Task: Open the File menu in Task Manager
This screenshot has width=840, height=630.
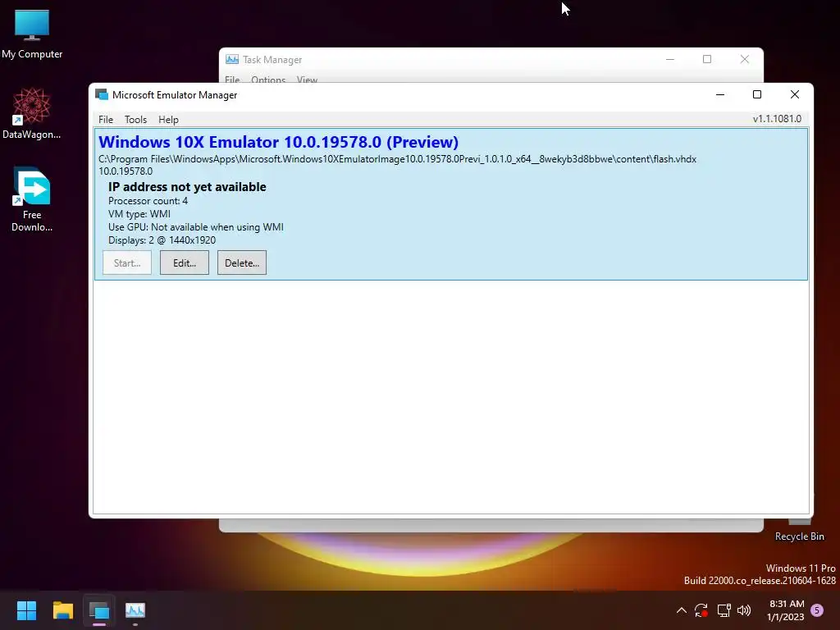Action: pos(232,80)
